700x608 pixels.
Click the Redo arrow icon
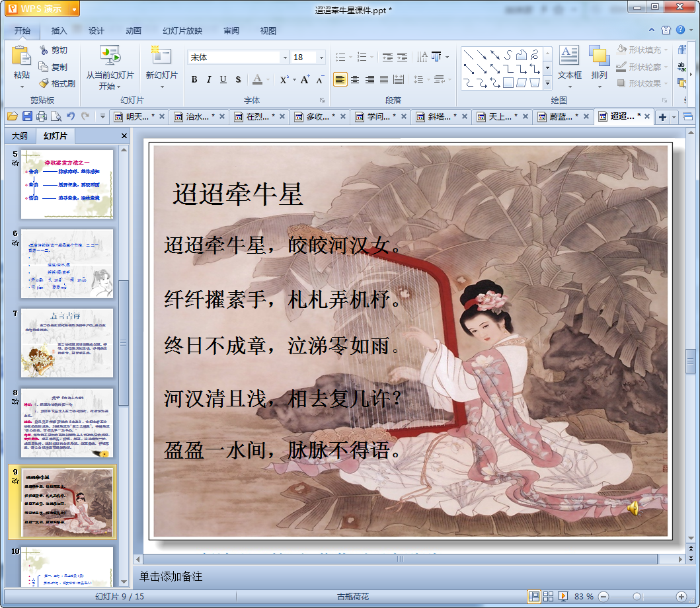[85, 116]
